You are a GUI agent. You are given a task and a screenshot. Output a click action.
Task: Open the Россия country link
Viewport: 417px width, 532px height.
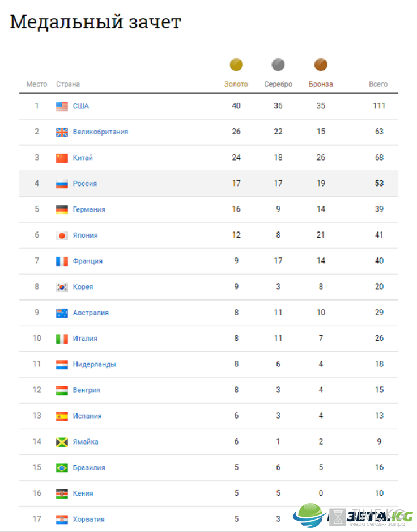(x=85, y=184)
